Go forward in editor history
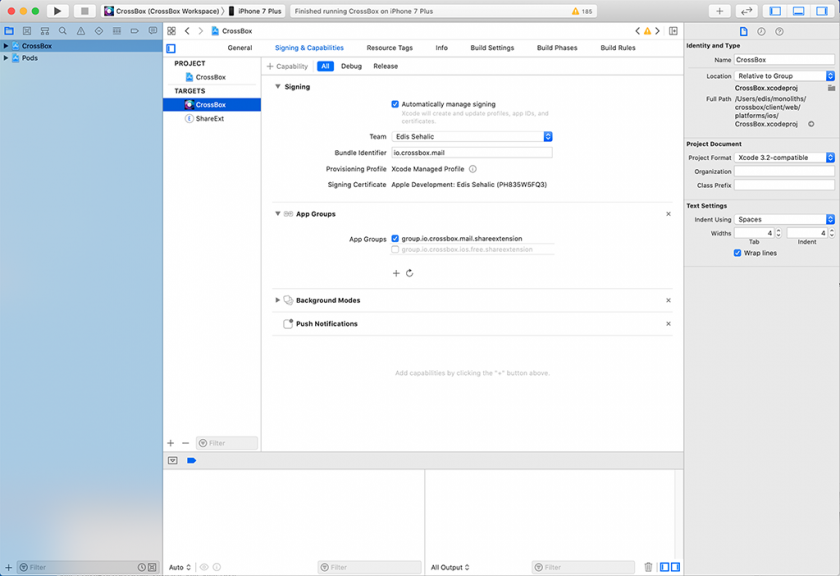The width and height of the screenshot is (840, 576). 201,31
